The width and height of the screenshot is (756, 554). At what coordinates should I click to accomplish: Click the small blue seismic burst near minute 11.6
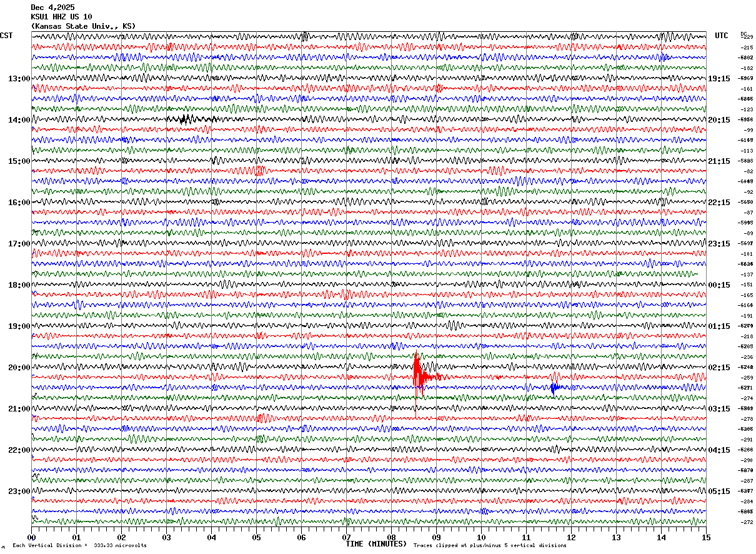(x=554, y=388)
